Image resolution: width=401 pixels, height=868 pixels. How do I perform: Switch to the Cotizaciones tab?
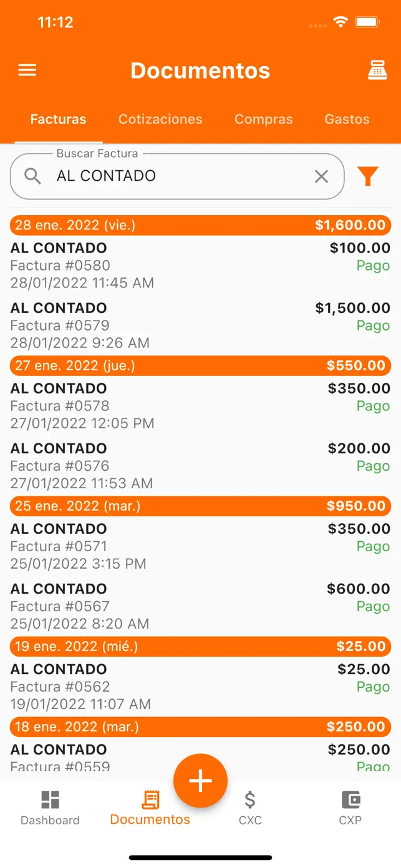click(160, 119)
